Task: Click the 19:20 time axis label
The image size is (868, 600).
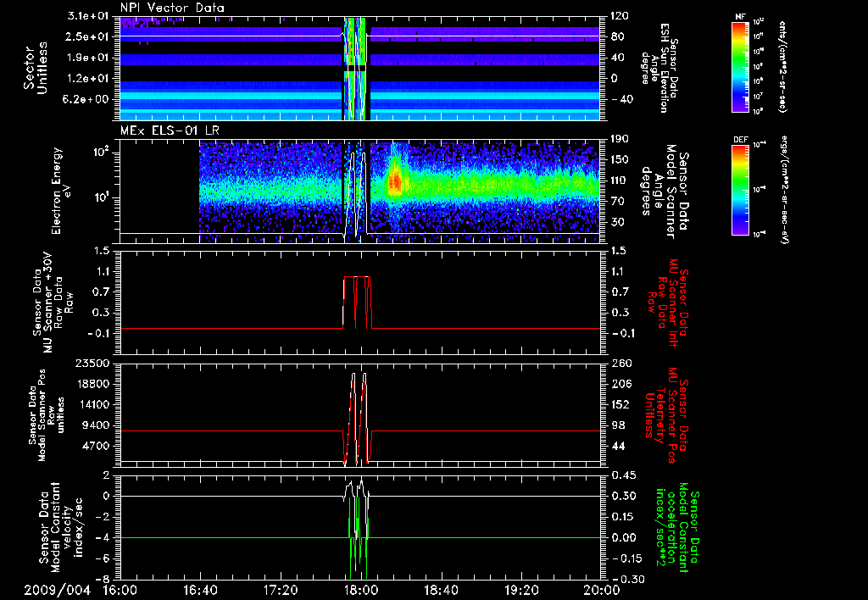Action: coord(522,590)
